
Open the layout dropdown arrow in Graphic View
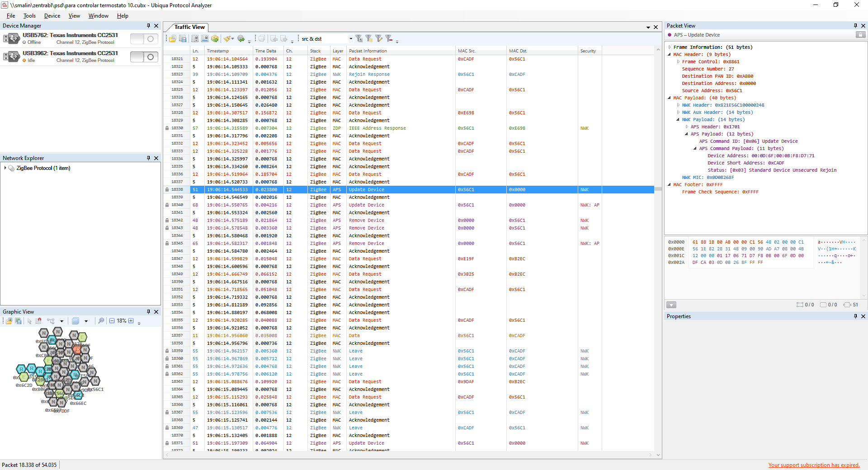(61, 321)
